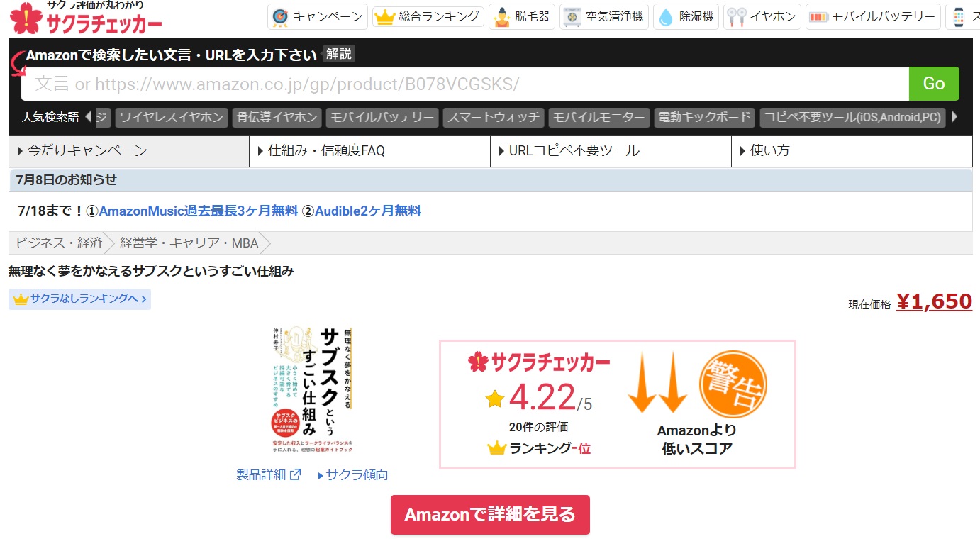Expand the 使い方 section

pos(852,151)
